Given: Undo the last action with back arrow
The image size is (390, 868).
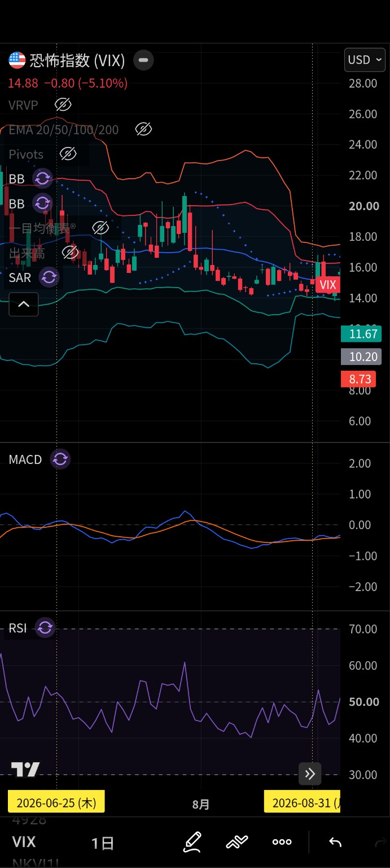Looking at the screenshot, I should point(335,843).
